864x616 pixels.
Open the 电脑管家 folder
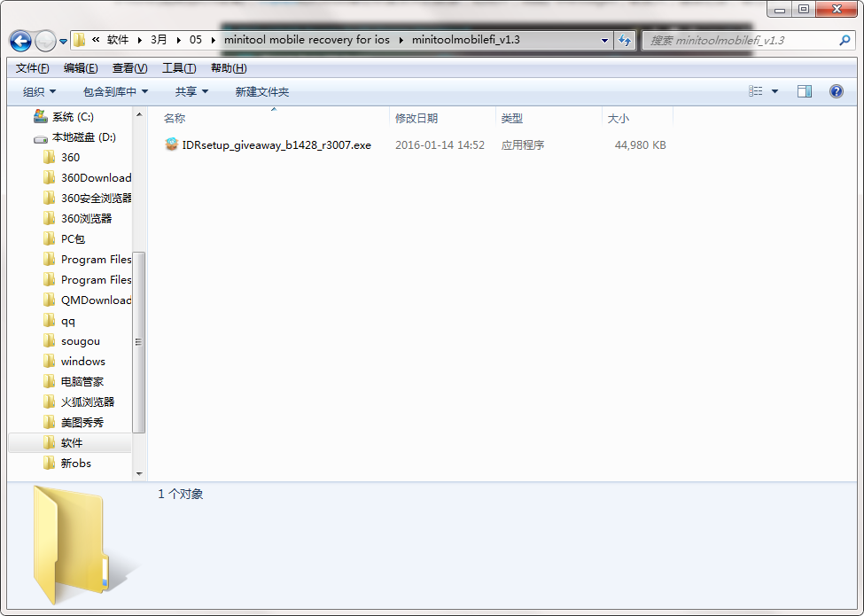(x=82, y=382)
